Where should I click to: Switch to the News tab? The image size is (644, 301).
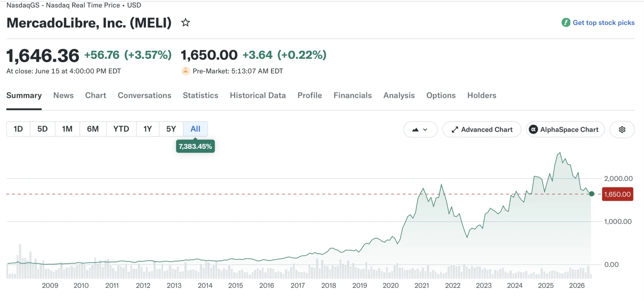coord(64,96)
